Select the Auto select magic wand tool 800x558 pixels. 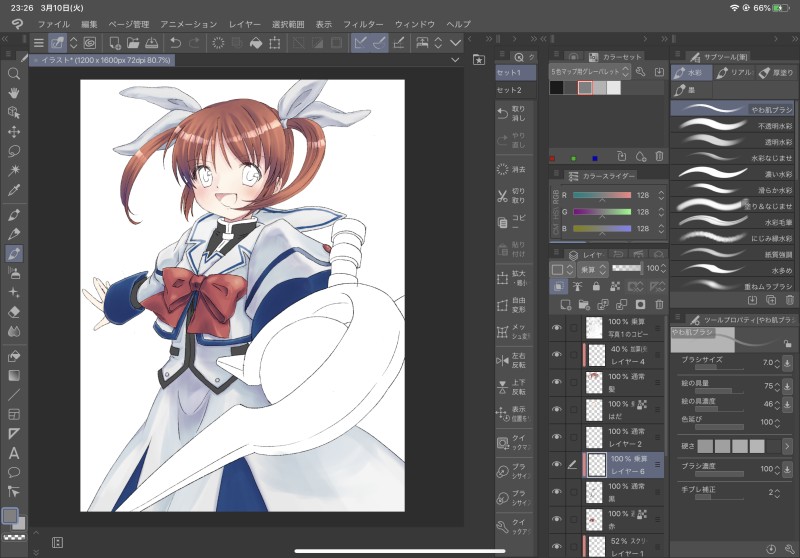coord(14,170)
